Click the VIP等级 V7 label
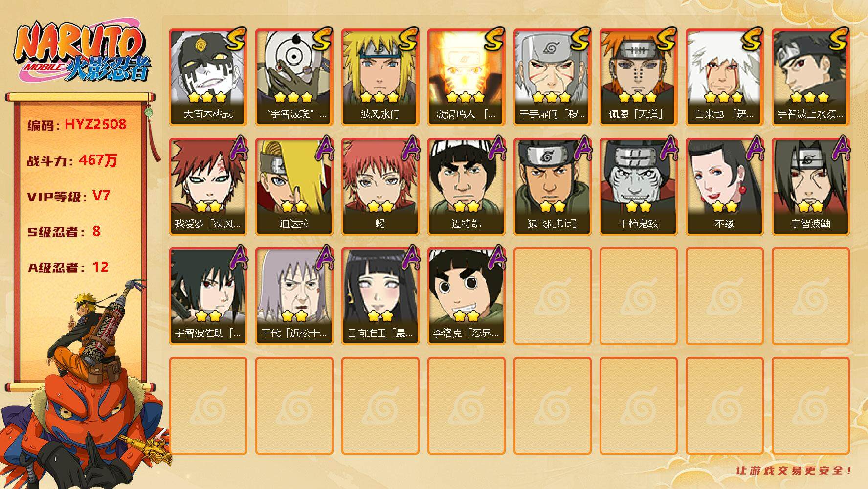Image resolution: width=868 pixels, height=489 pixels. coord(68,196)
